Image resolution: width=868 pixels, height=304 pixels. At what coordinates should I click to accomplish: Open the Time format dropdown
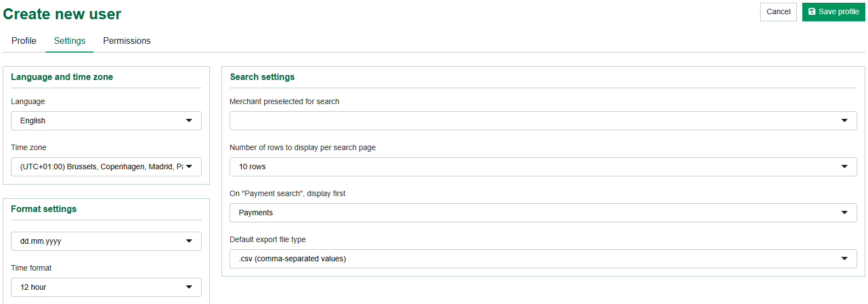coord(99,287)
